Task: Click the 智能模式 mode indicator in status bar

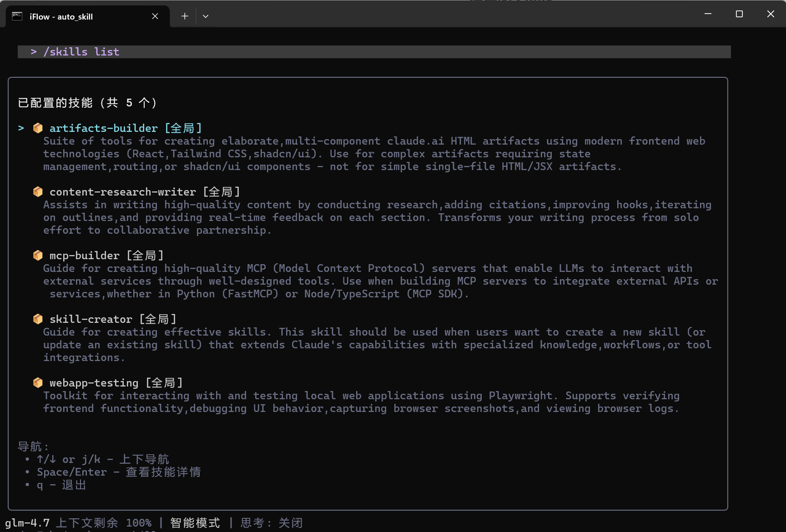Action: tap(195, 523)
